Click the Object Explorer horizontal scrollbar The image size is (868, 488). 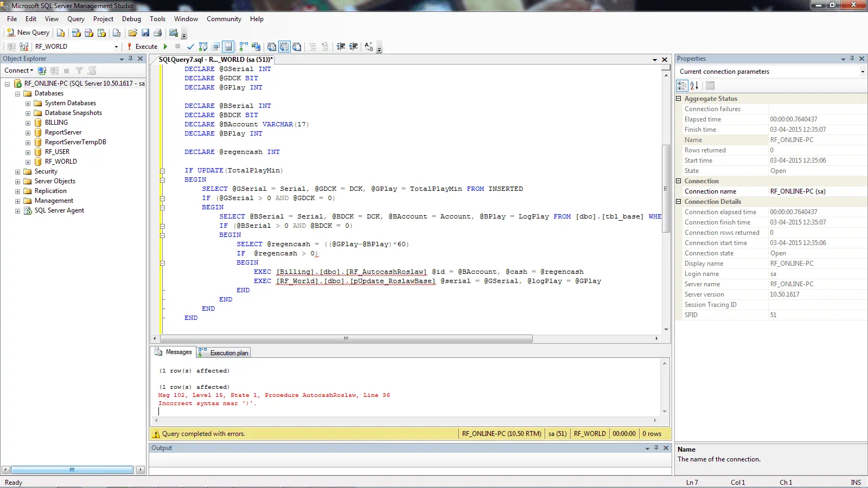click(72, 470)
